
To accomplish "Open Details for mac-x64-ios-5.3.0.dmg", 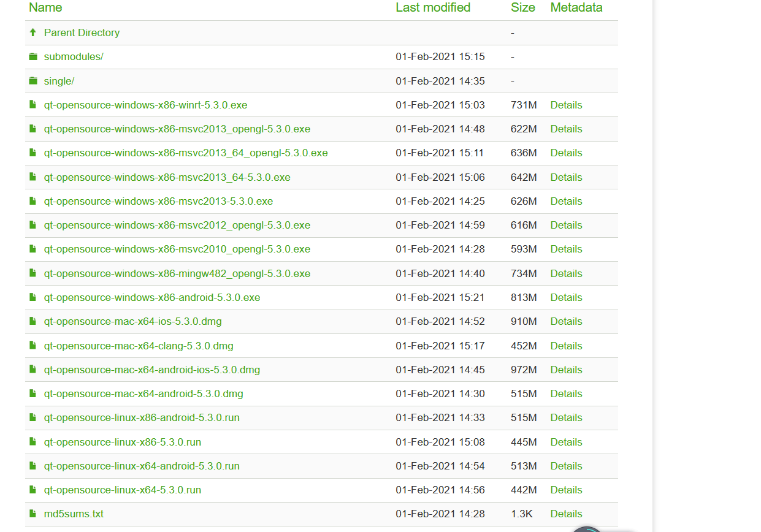I will 566,321.
